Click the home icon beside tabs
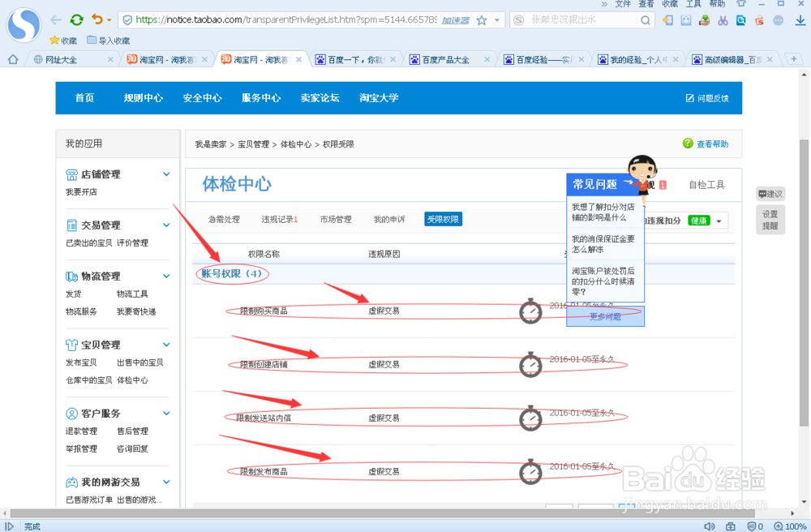Screen dimensions: 811x532 coord(13,59)
